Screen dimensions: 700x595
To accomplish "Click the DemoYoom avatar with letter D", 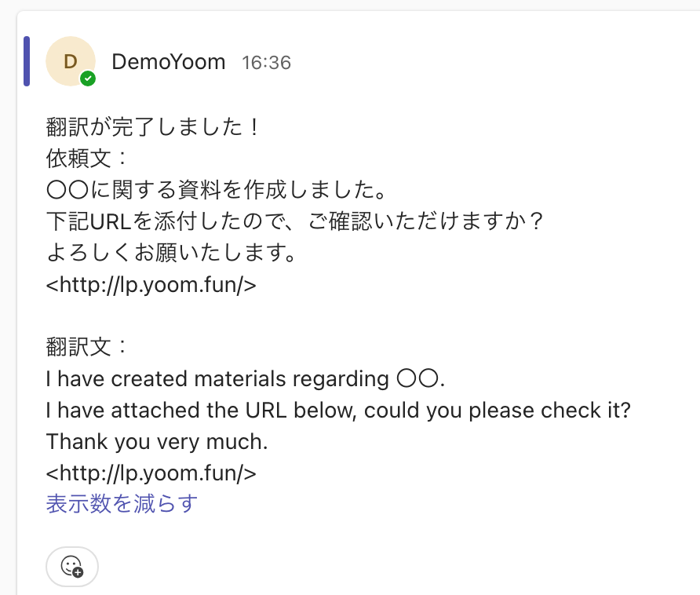I will pyautogui.click(x=71, y=61).
